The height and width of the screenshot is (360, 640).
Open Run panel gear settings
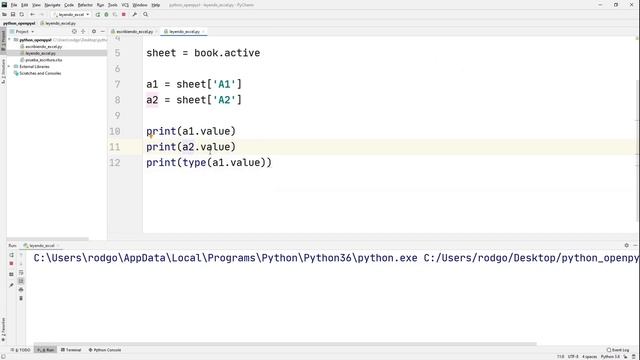627,245
